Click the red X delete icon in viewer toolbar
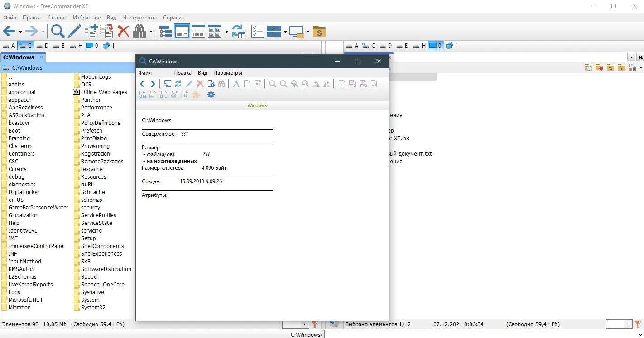The image size is (644, 338). pyautogui.click(x=200, y=84)
